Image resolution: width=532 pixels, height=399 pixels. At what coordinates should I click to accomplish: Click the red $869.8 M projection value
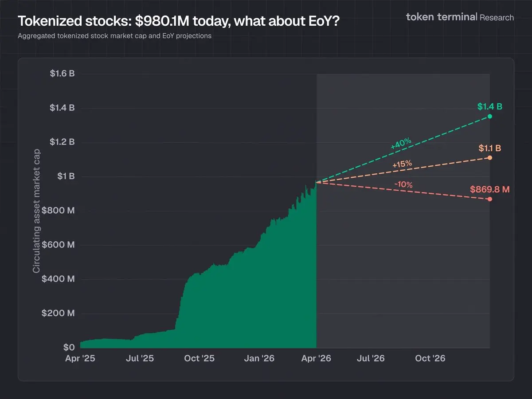coord(490,189)
